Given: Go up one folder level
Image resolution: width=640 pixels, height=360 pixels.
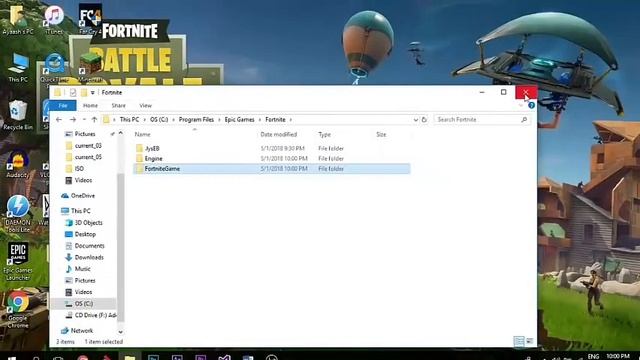Looking at the screenshot, I should (x=94, y=120).
